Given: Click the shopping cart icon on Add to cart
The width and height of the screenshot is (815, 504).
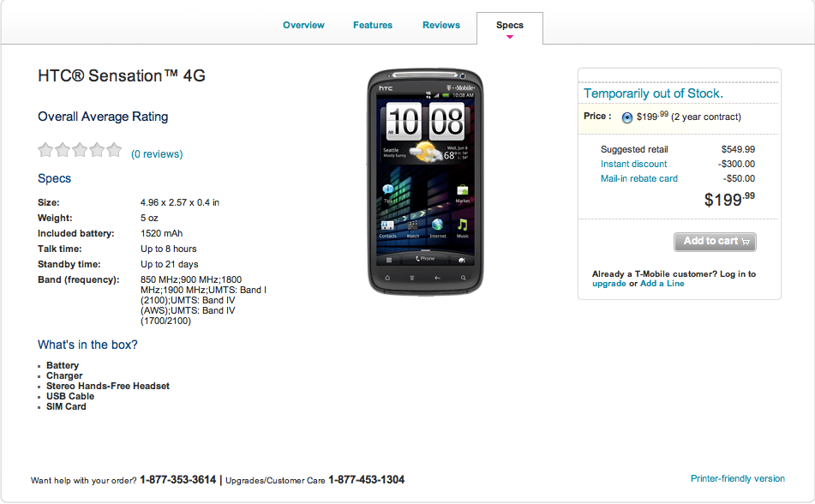Looking at the screenshot, I should [x=746, y=242].
